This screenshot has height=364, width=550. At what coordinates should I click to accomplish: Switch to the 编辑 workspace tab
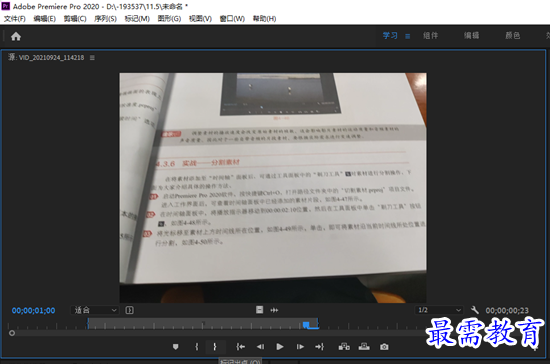(471, 36)
